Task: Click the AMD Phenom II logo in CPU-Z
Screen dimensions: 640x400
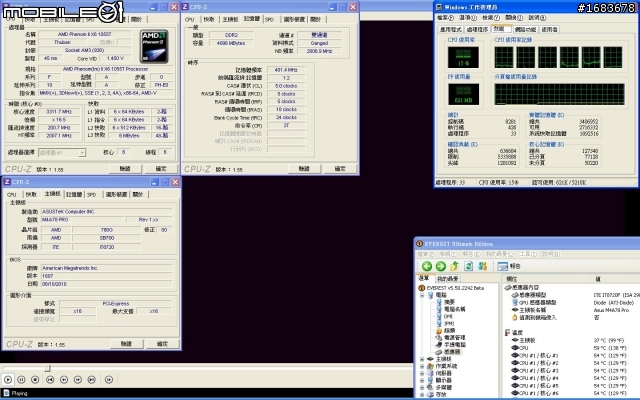Action: [x=154, y=46]
